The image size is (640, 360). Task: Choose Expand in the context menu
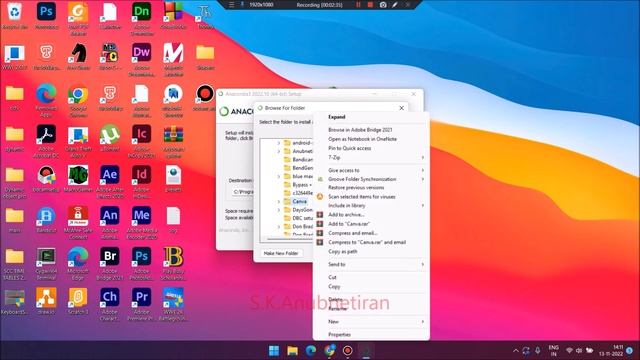point(371,117)
